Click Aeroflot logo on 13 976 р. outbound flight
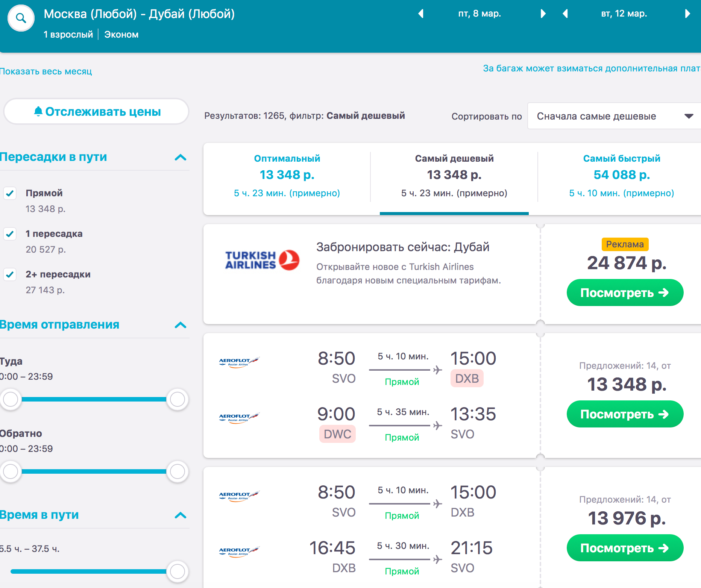The width and height of the screenshot is (701, 588). tap(239, 496)
